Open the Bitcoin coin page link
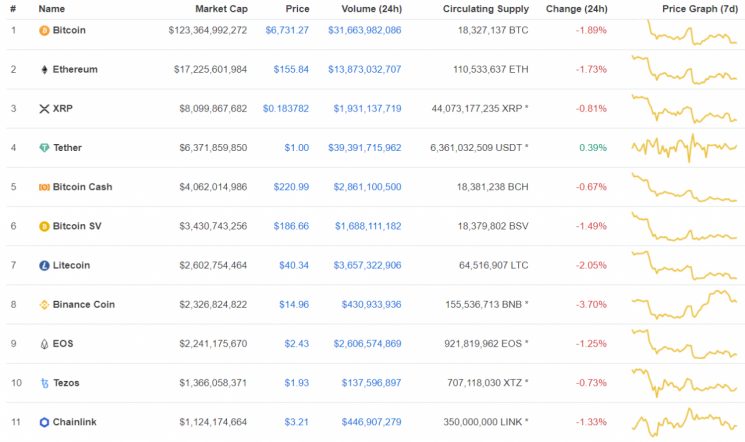The image size is (745, 442). pyautogui.click(x=69, y=30)
